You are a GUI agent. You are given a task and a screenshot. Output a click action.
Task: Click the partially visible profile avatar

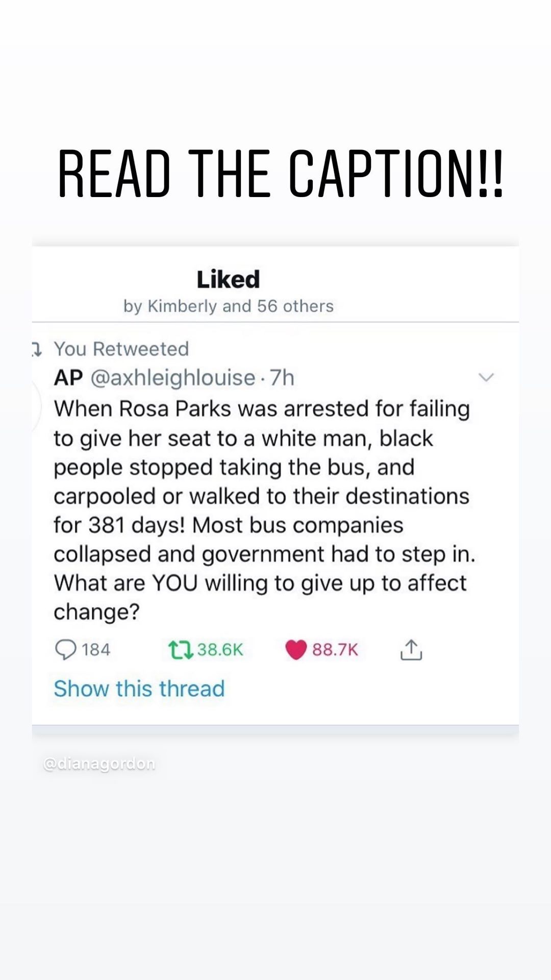point(36,406)
